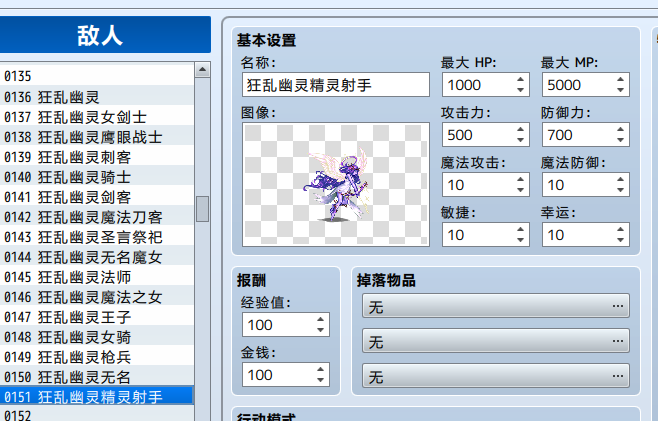Click the enemy list scroll up arrow
The image size is (658, 421).
click(202, 70)
